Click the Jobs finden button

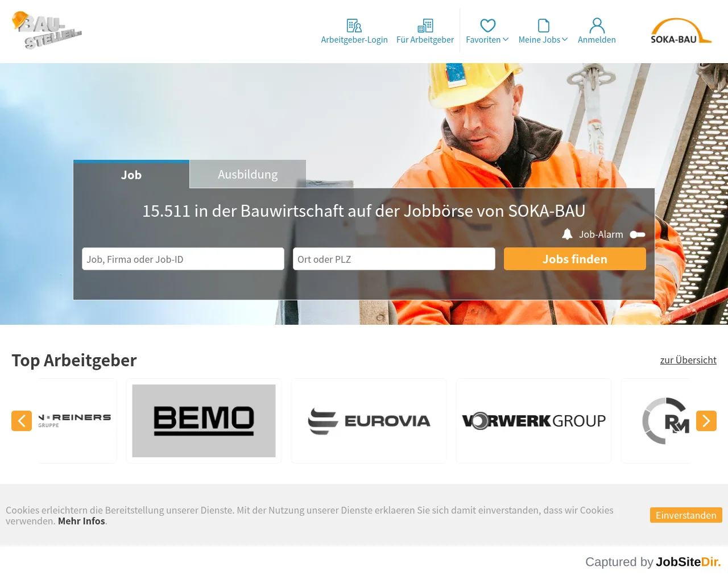pos(575,259)
